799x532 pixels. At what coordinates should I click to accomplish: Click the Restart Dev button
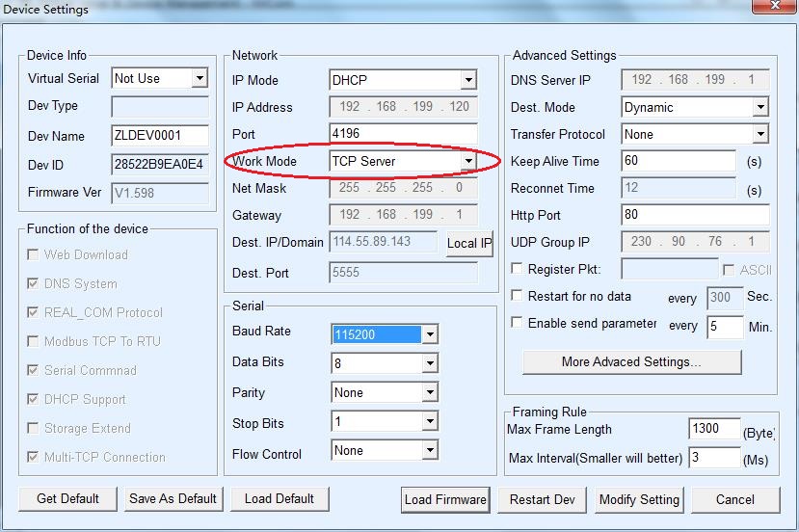[542, 499]
